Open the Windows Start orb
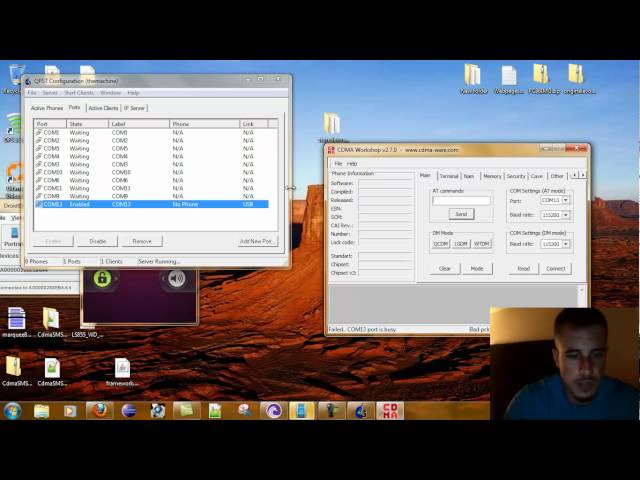 tap(12, 411)
